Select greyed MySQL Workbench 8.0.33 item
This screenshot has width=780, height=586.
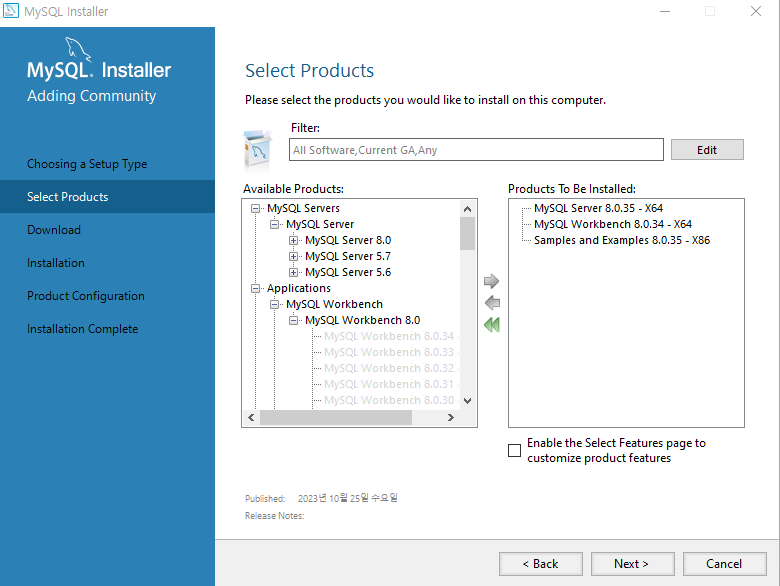(391, 352)
